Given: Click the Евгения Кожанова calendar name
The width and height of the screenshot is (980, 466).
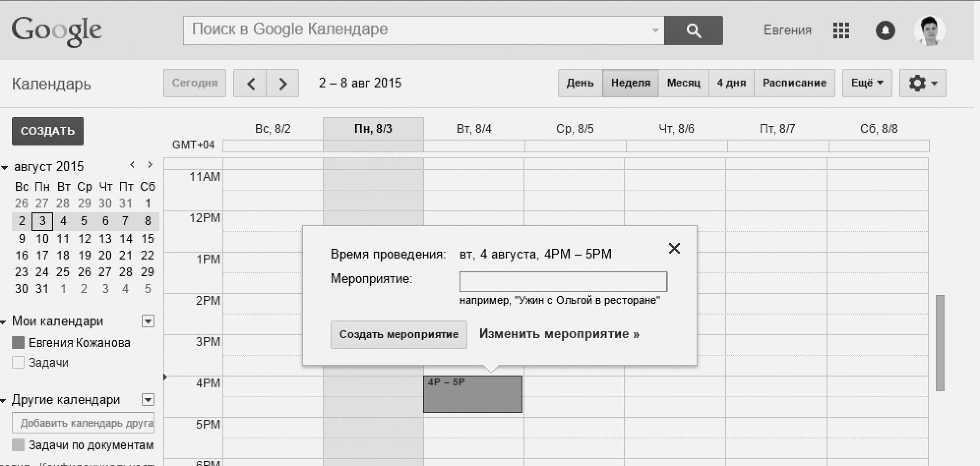Looking at the screenshot, I should click(80, 343).
